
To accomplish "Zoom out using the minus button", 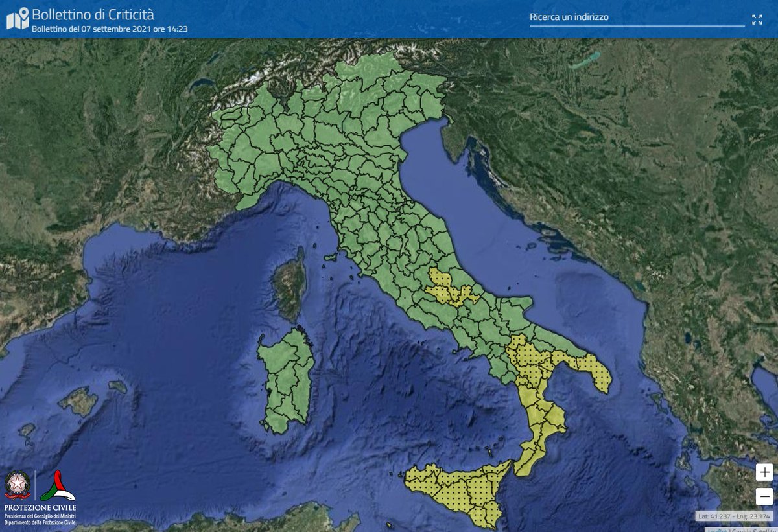I will click(763, 497).
